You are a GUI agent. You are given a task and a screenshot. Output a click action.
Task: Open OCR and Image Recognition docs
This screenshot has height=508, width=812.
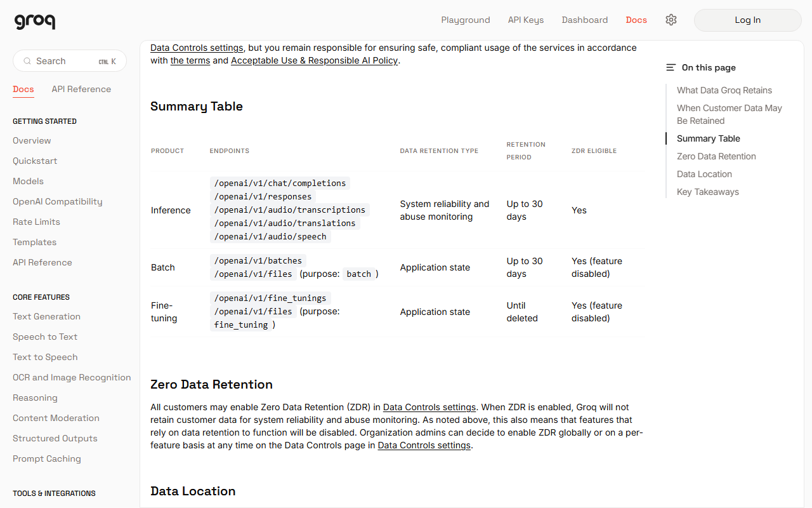pos(72,377)
